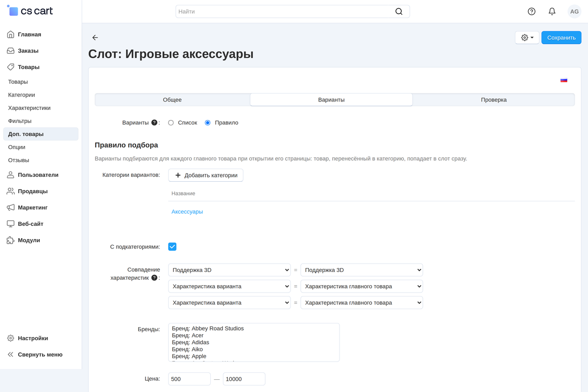The width and height of the screenshot is (588, 392).
Task: Click the monitor icon beside Веб-сайт
Action: click(10, 223)
